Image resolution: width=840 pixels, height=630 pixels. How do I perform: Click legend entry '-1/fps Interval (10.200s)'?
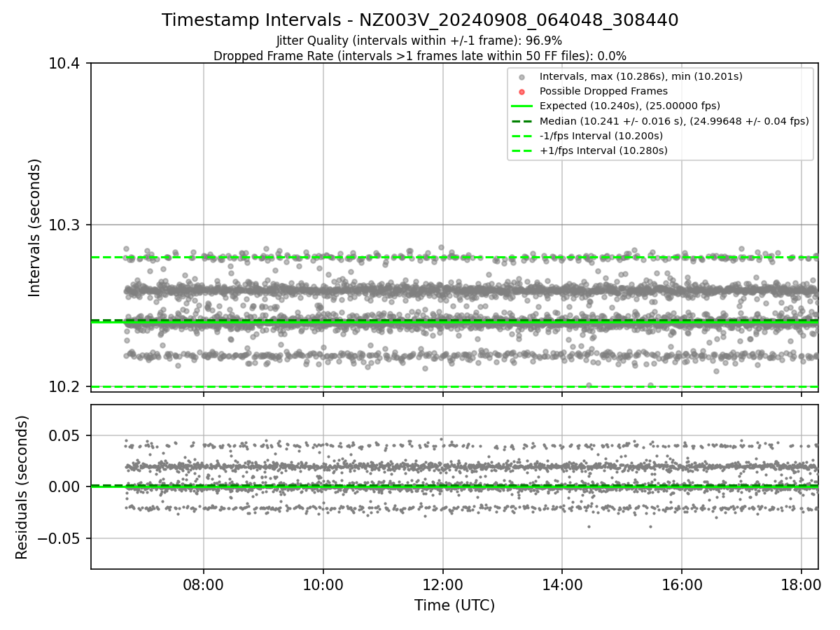(x=601, y=136)
